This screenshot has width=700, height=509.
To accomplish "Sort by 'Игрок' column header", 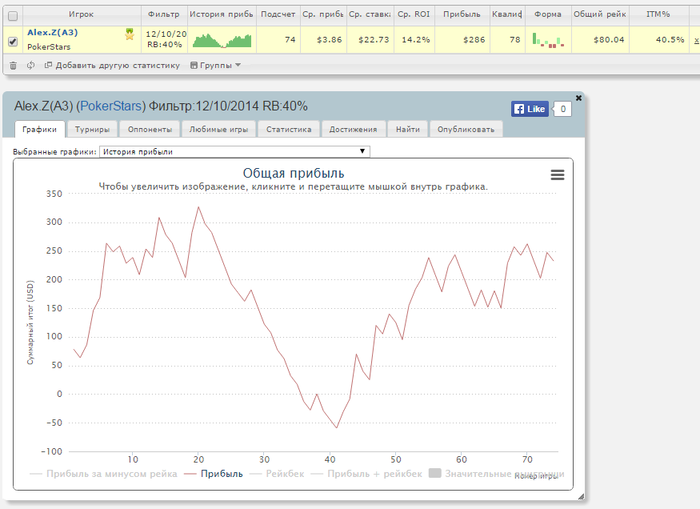I will pos(81,14).
